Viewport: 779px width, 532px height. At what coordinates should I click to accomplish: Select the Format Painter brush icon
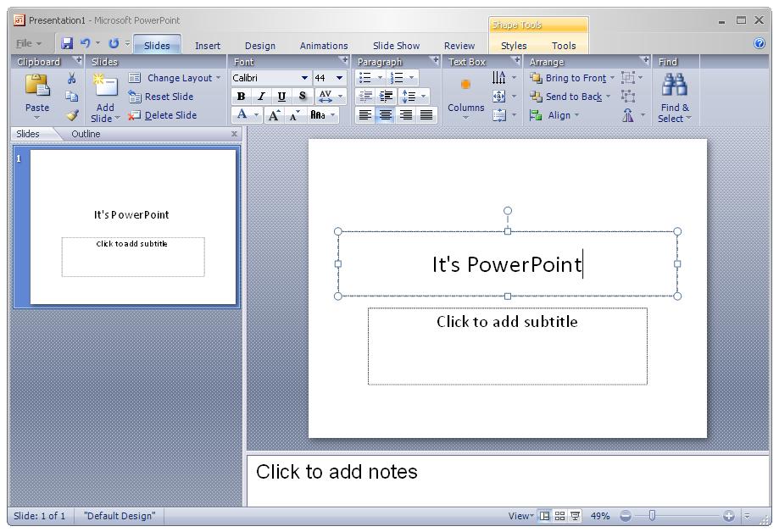click(x=73, y=115)
